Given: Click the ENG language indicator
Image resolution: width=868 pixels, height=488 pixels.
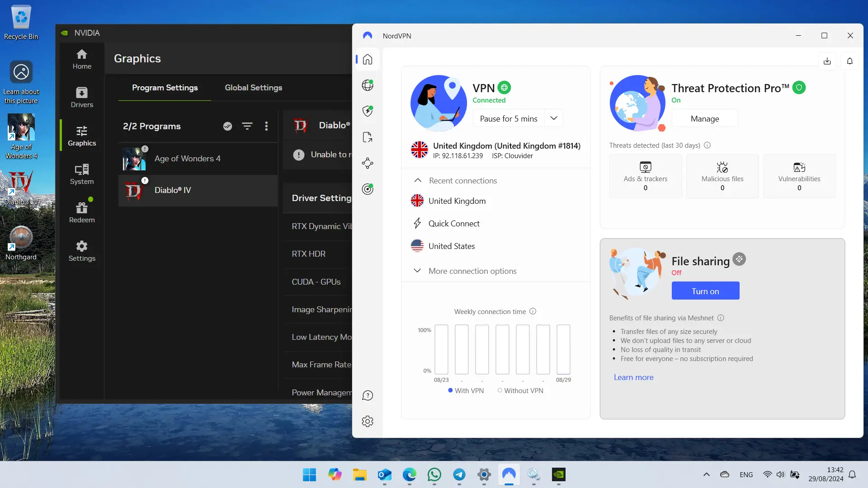Looking at the screenshot, I should pos(746,474).
